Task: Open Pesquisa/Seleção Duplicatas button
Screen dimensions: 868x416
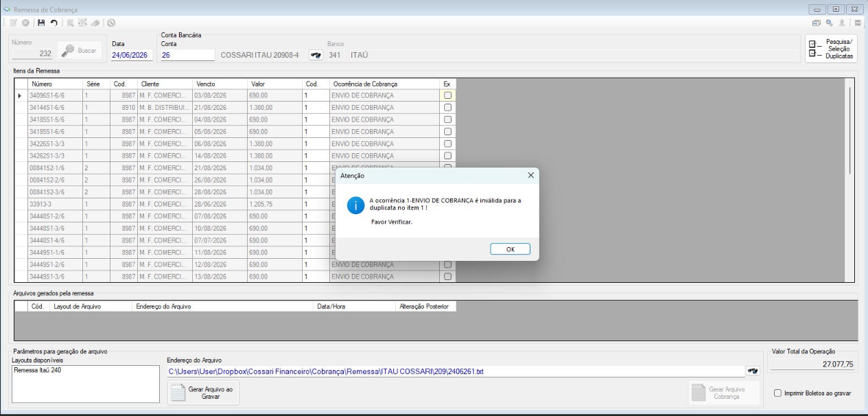Action: click(831, 49)
